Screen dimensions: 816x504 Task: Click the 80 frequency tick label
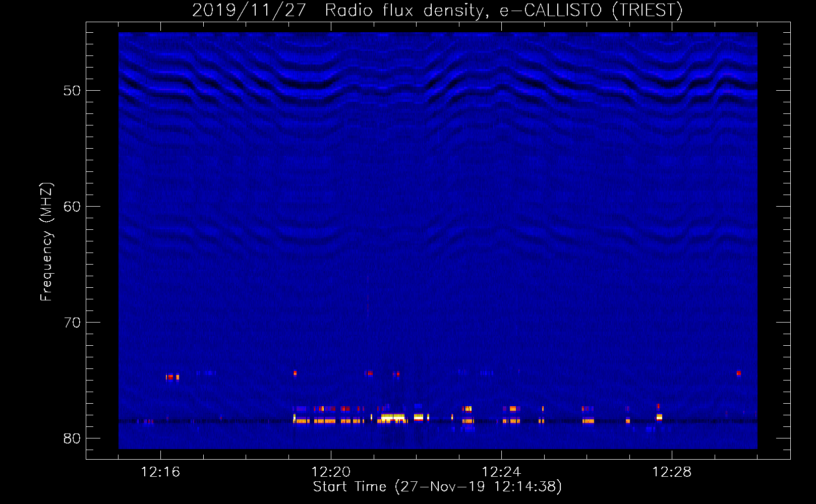pos(72,438)
